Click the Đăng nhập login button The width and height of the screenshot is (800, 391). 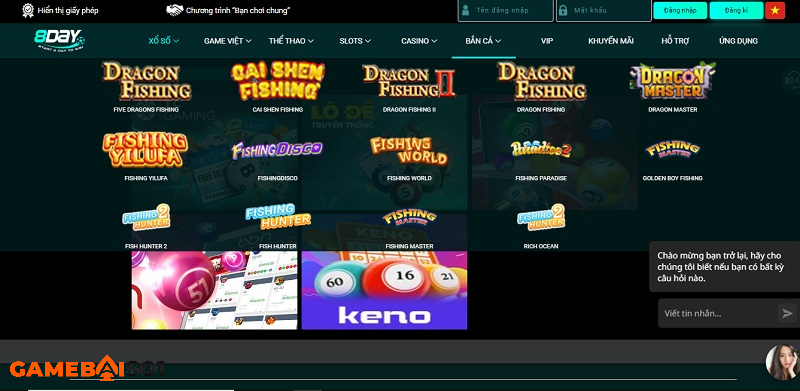point(680,10)
